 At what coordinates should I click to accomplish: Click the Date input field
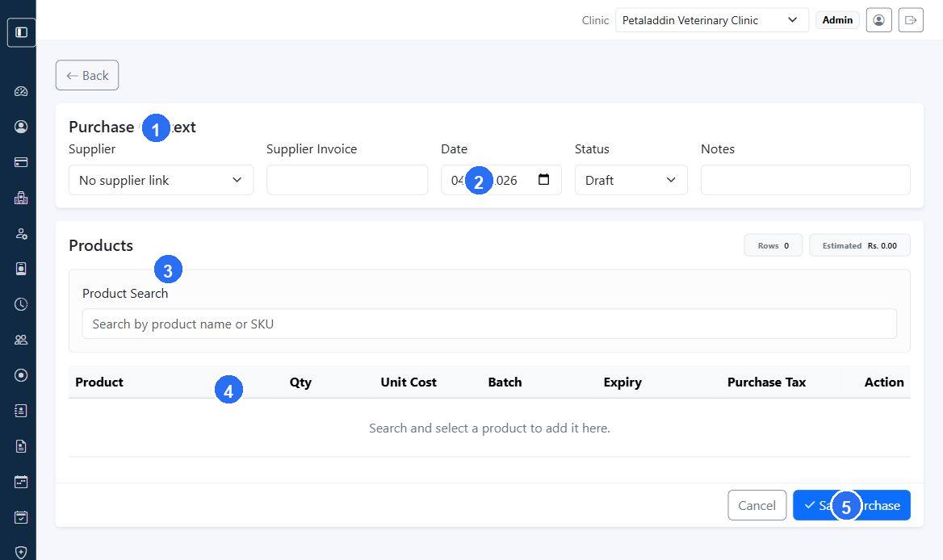(501, 180)
